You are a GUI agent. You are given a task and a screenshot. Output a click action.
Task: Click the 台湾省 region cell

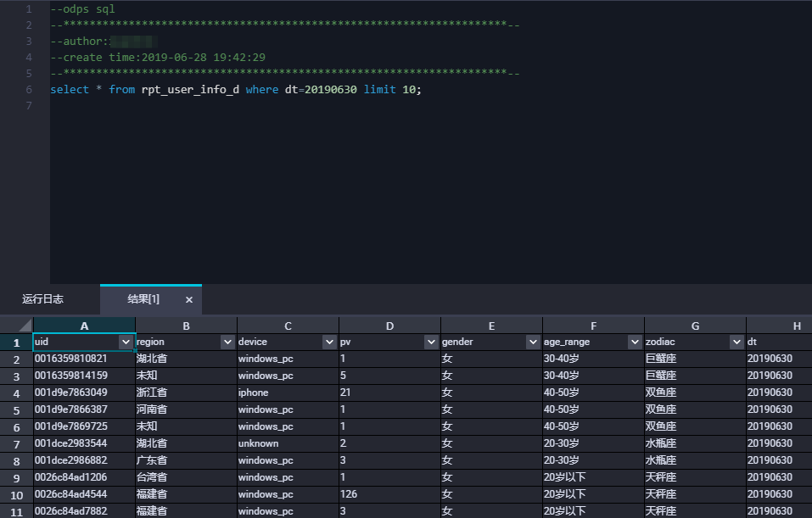coord(186,477)
